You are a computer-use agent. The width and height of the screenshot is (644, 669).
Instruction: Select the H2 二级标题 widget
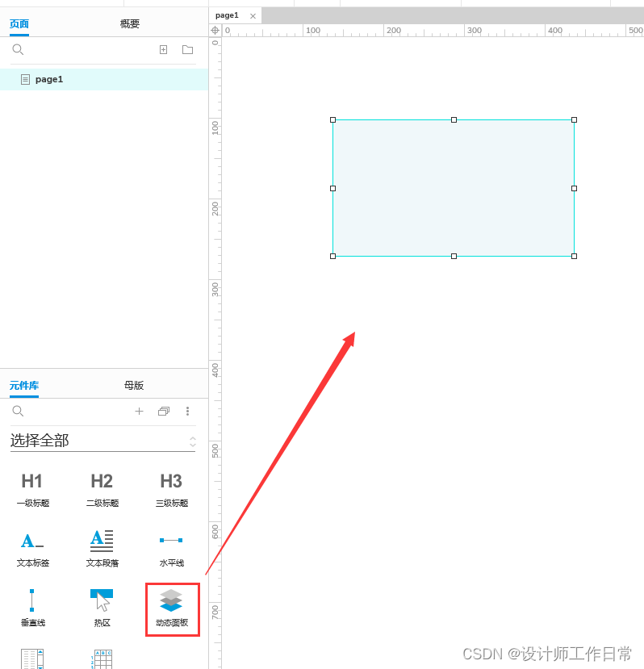click(x=102, y=490)
